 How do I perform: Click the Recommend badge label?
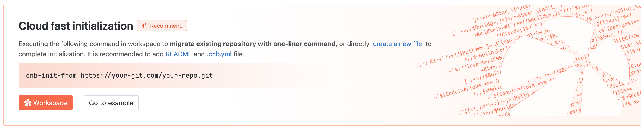click(x=166, y=26)
